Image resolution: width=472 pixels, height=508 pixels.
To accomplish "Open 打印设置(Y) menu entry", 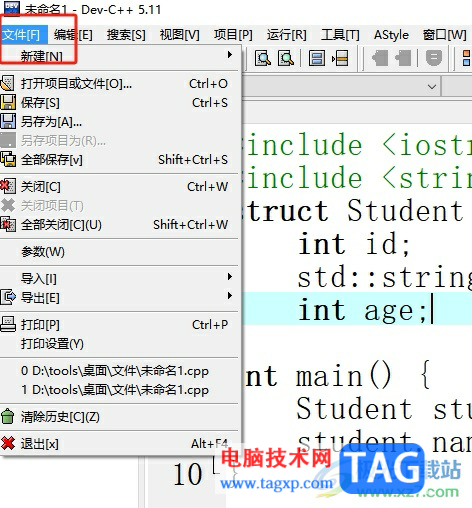I will coord(120,343).
